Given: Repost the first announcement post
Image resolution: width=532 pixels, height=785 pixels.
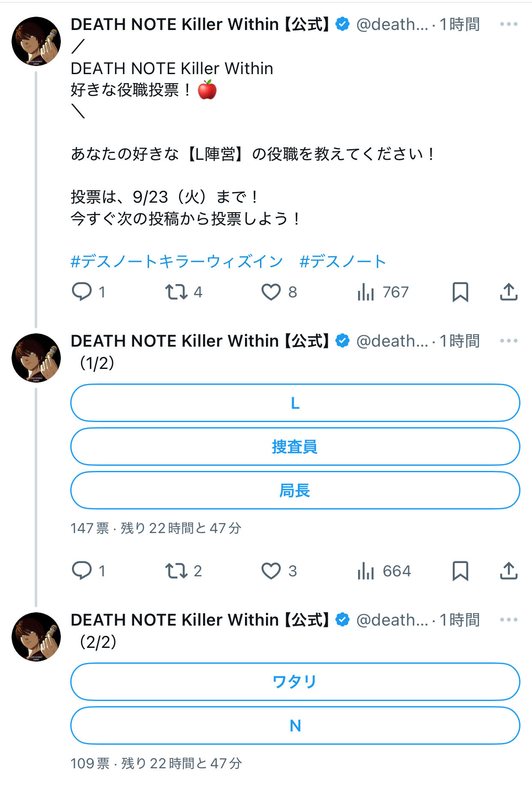Looking at the screenshot, I should 176,292.
